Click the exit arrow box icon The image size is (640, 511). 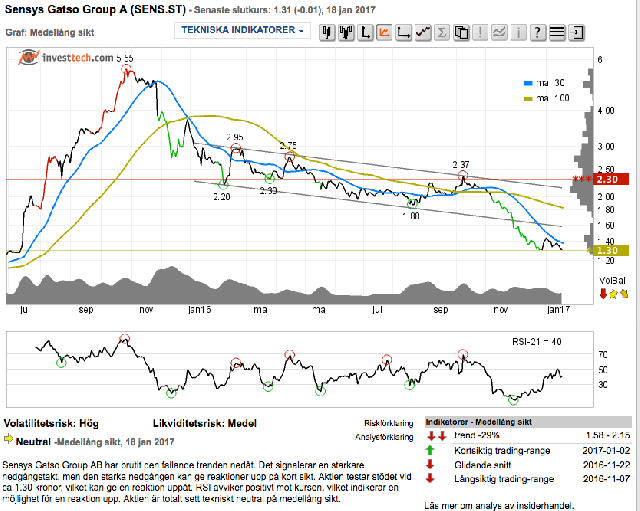[576, 32]
